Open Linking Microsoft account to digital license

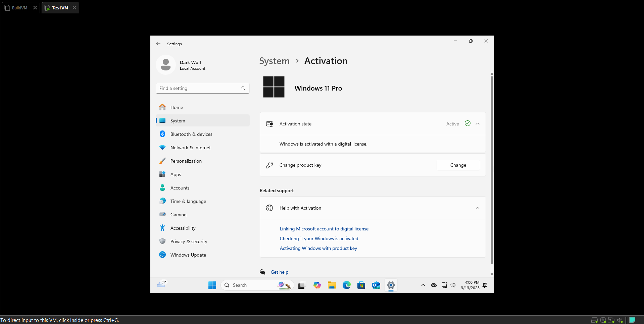[x=324, y=229]
